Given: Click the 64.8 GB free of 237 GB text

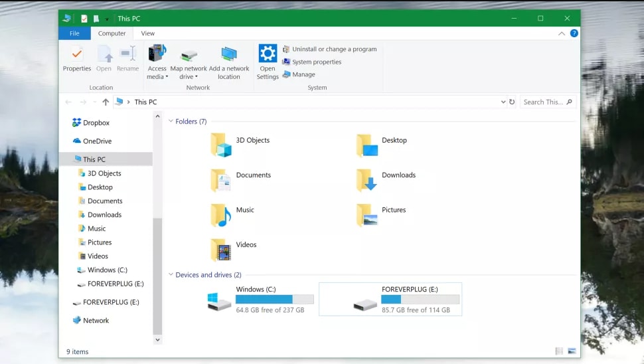Looking at the screenshot, I should 270,310.
